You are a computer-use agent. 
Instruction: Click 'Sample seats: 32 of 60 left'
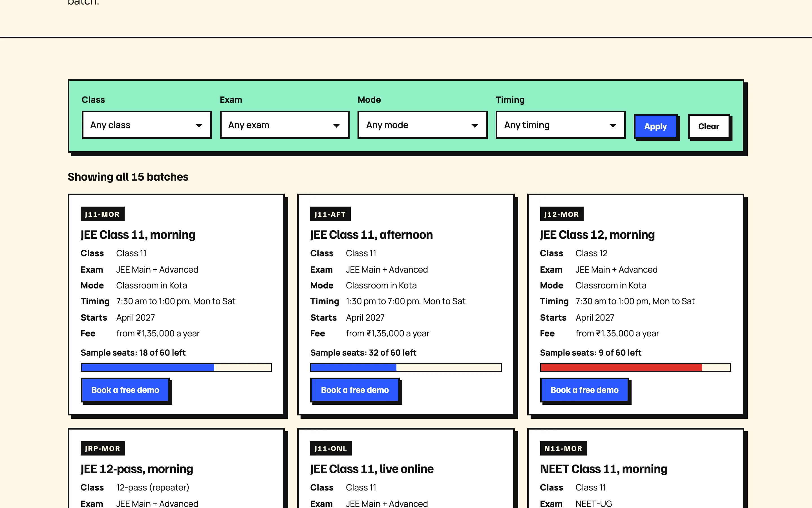363,352
